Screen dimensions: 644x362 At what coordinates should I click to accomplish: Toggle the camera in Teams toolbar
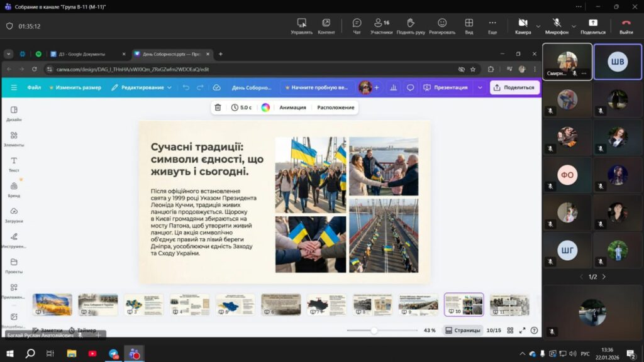(x=523, y=26)
